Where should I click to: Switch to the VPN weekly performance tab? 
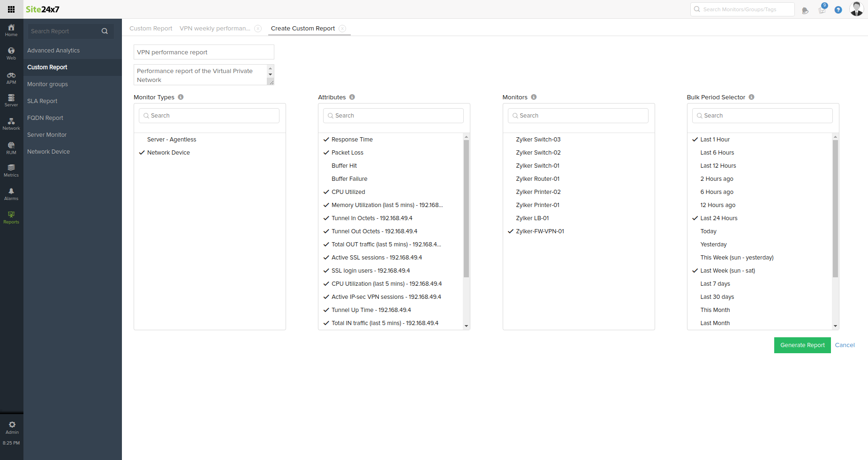pos(214,28)
